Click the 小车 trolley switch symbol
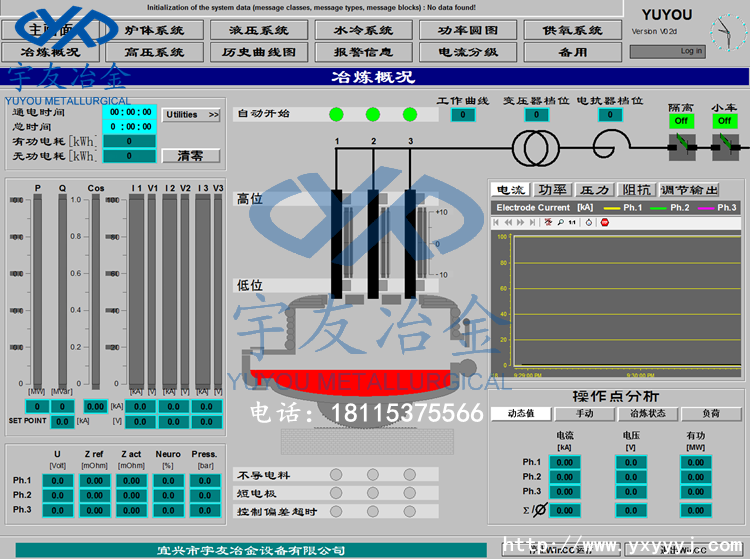The width and height of the screenshot is (750, 559). (724, 146)
